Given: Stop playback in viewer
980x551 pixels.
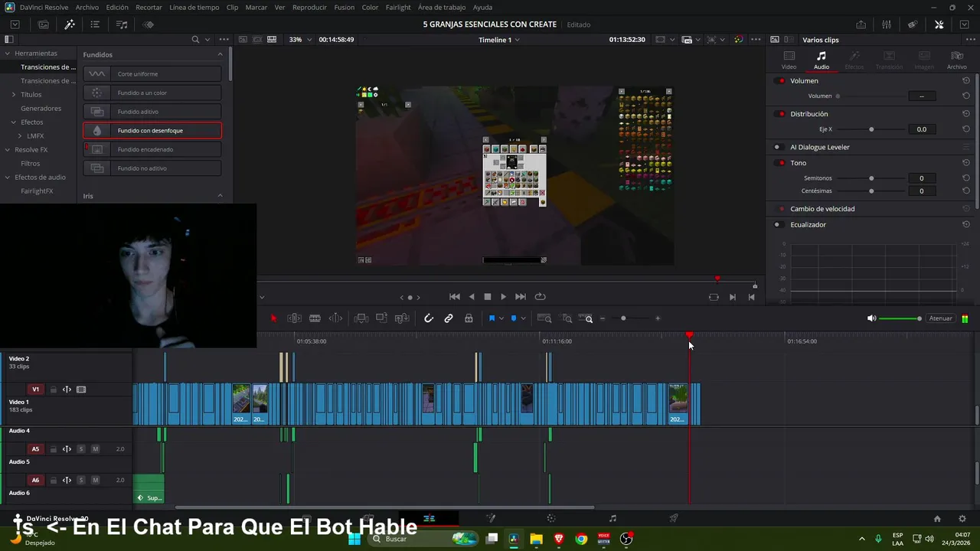Looking at the screenshot, I should [x=488, y=297].
